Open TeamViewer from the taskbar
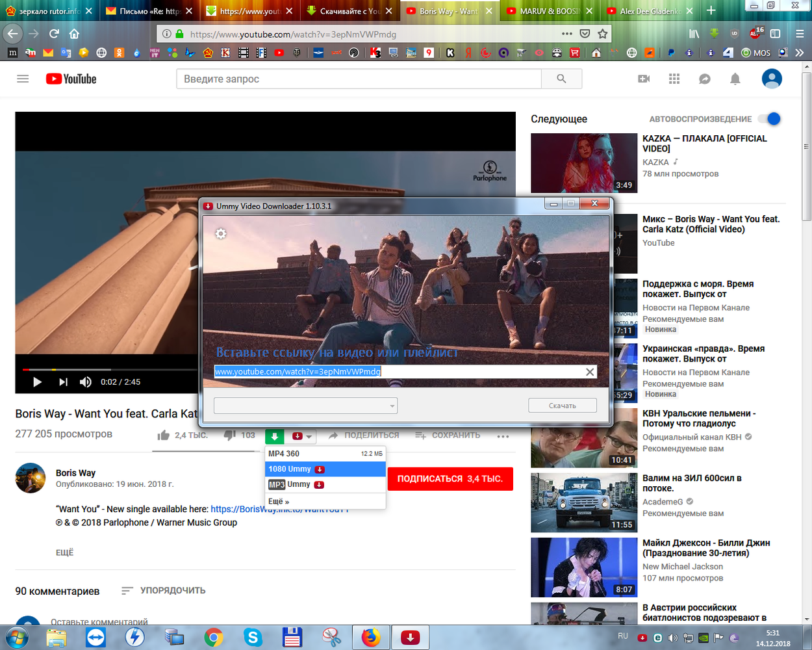This screenshot has height=650, width=812. (x=95, y=638)
